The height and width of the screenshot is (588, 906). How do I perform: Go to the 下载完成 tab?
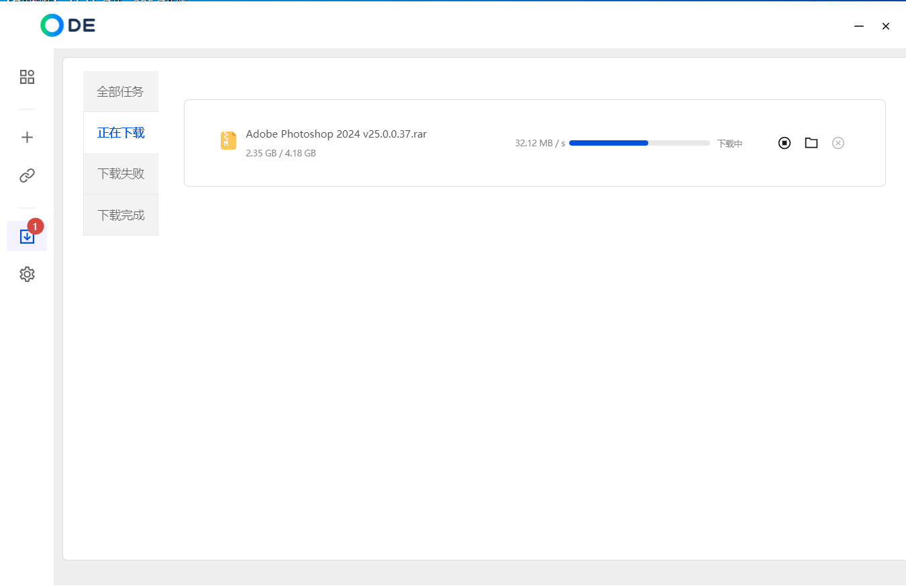121,215
